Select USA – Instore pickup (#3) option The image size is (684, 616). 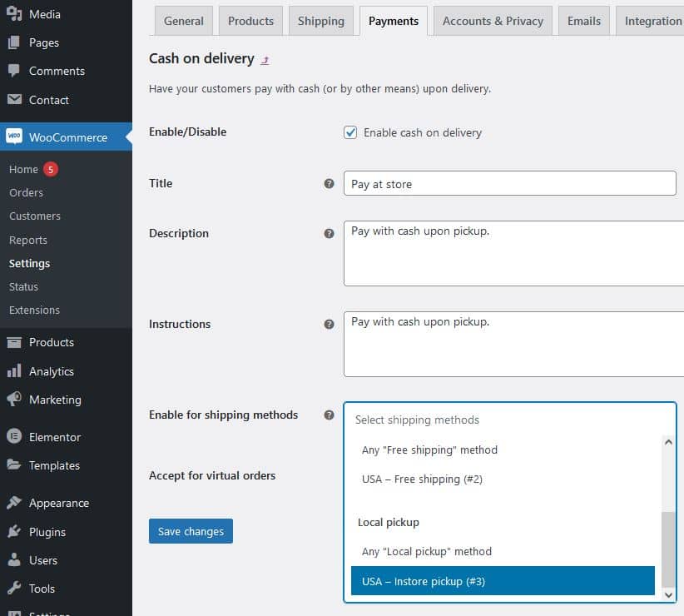pos(503,581)
